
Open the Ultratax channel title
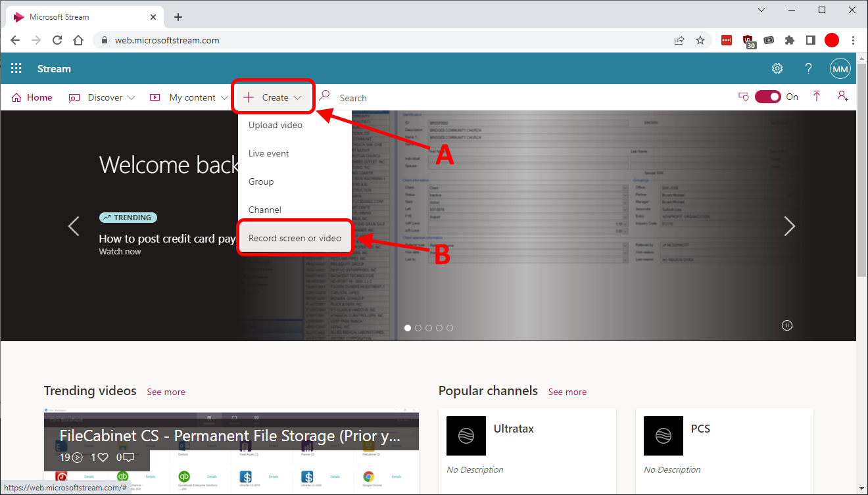(514, 429)
